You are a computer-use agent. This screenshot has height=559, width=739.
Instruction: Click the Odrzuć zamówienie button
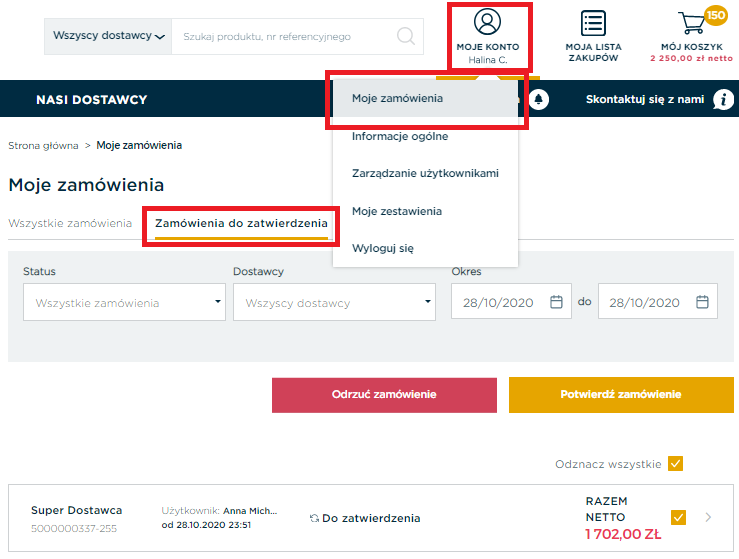coord(384,395)
